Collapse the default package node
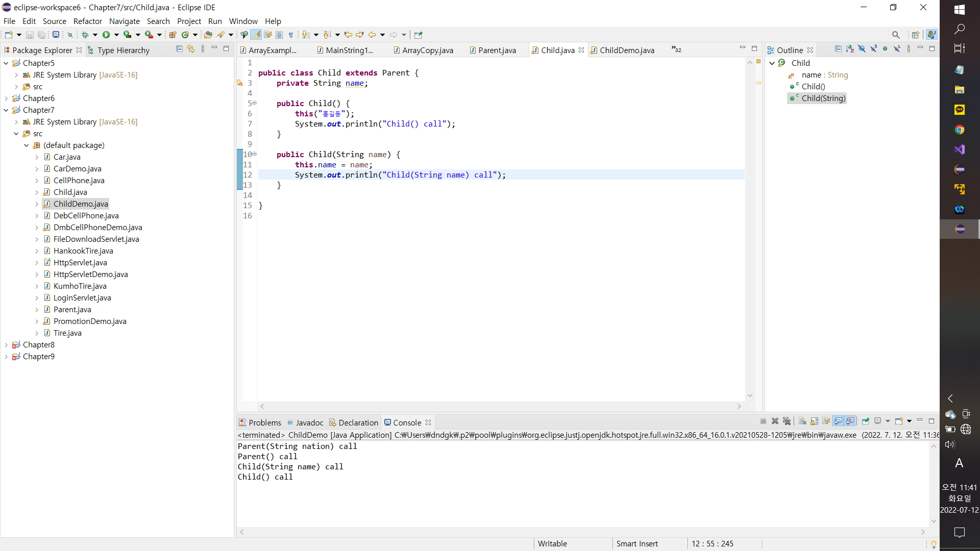Image resolution: width=980 pixels, height=551 pixels. [27, 145]
